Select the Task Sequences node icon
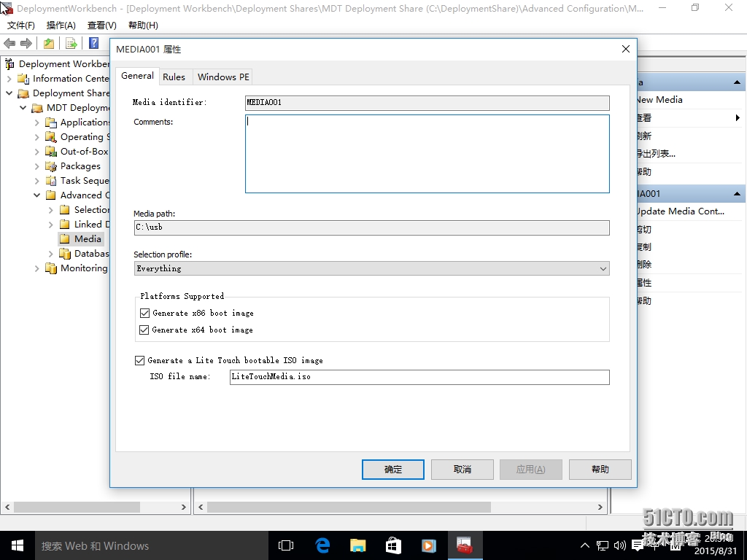747x560 pixels. pyautogui.click(x=51, y=181)
